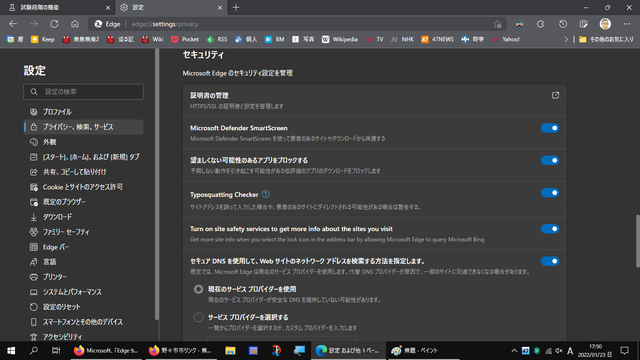The width and height of the screenshot is (640, 360).
Task: Click the collections icon in toolbar
Action: click(584, 24)
